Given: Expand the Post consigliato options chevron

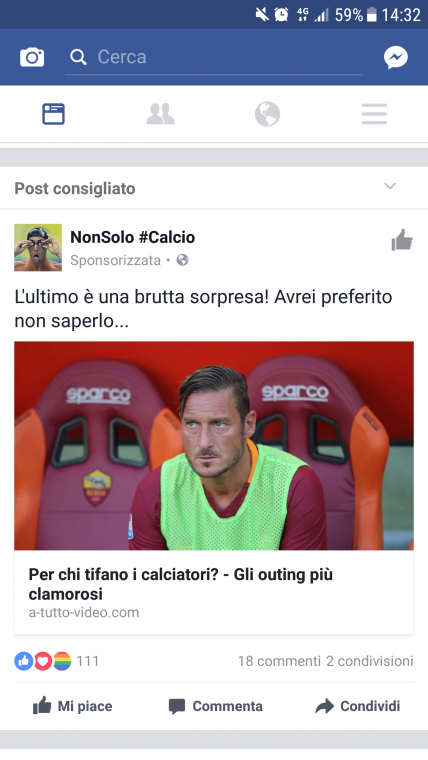Looking at the screenshot, I should [390, 187].
